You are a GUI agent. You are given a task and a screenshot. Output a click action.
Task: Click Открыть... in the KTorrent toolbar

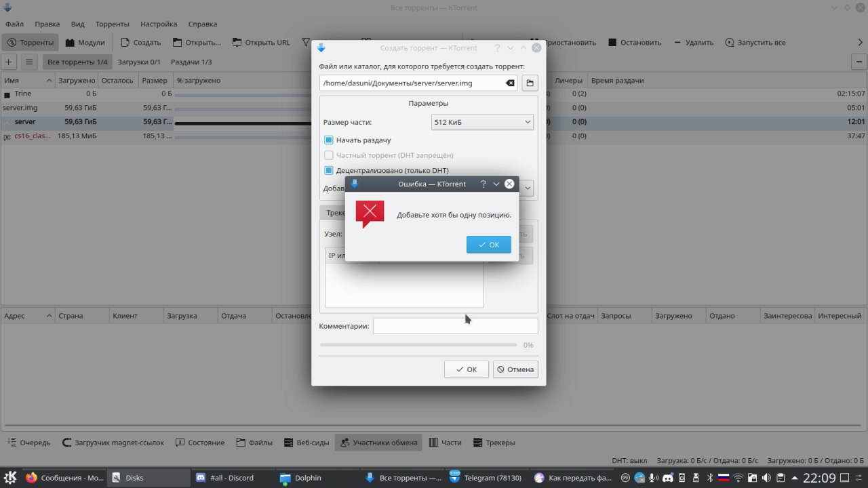point(197,42)
